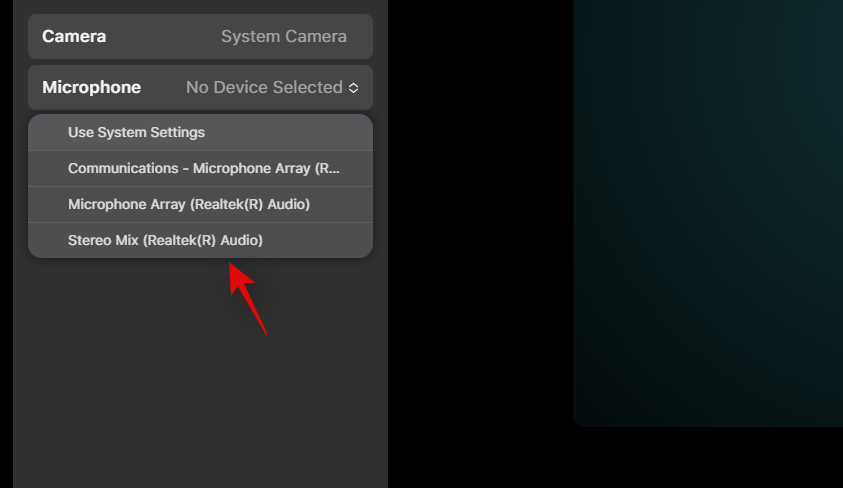The image size is (843, 488).
Task: Select Use System Settings for microphone
Action: point(136,132)
